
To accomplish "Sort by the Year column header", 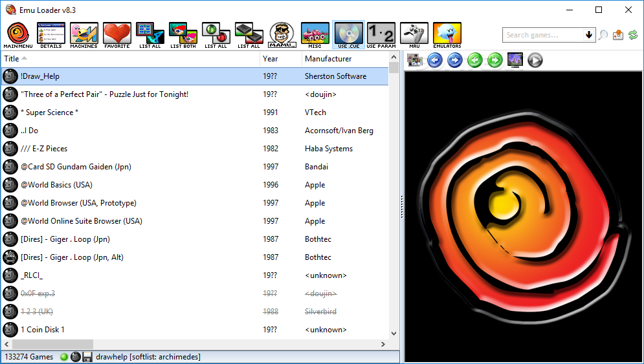I will point(281,59).
